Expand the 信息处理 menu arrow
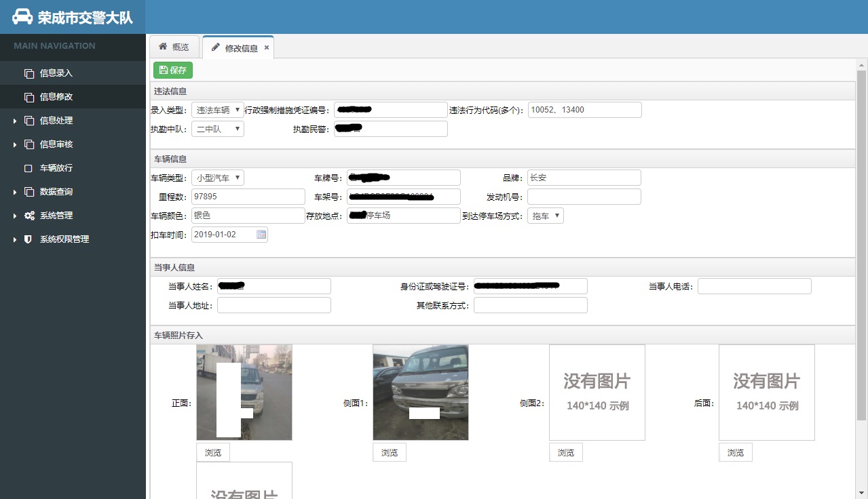The image size is (868, 499). pyautogui.click(x=15, y=121)
